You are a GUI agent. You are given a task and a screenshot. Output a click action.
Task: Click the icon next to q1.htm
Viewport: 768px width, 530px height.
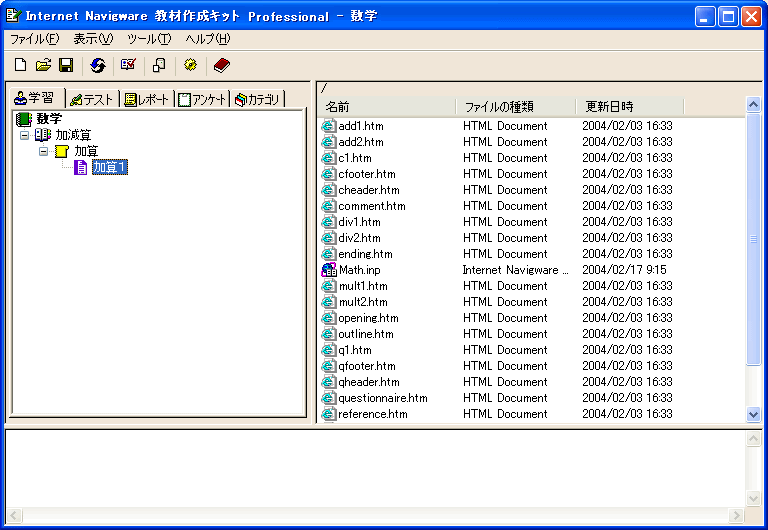click(x=328, y=350)
